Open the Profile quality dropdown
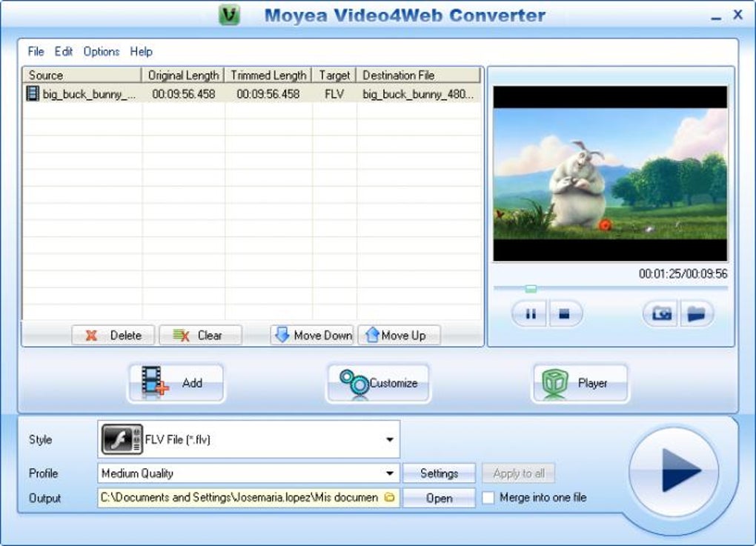Screen dimensions: 756x546 [x=391, y=473]
